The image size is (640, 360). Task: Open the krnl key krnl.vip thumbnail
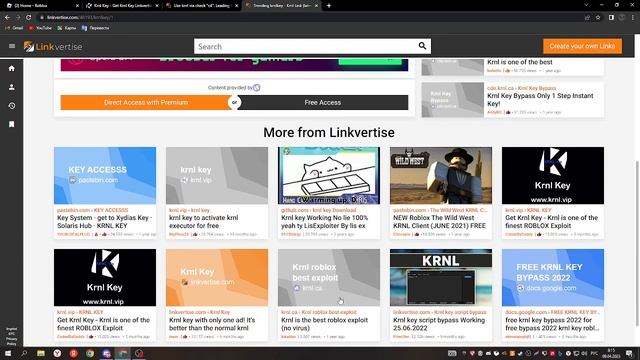coord(217,176)
